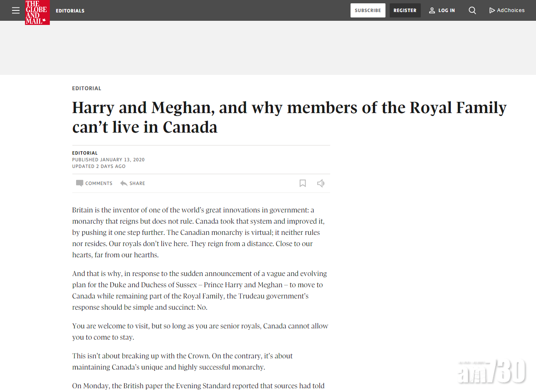The width and height of the screenshot is (536, 392).
Task: Click the AdChoices icon
Action: click(492, 10)
